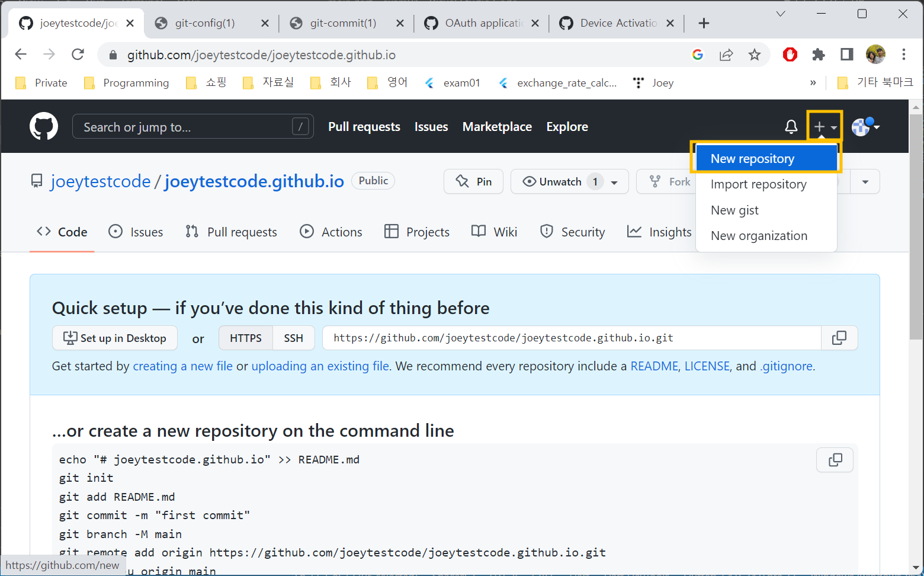Focus the Search or jump to field

193,127
